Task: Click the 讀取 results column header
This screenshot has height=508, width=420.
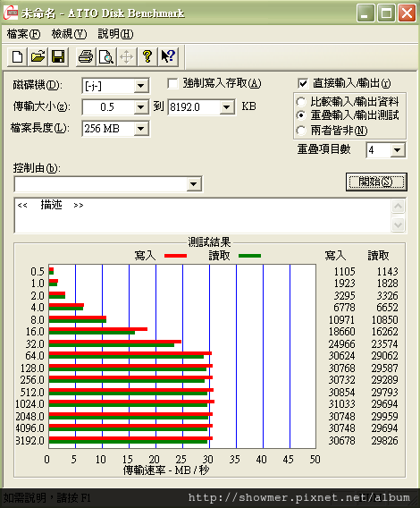Action: [x=378, y=256]
